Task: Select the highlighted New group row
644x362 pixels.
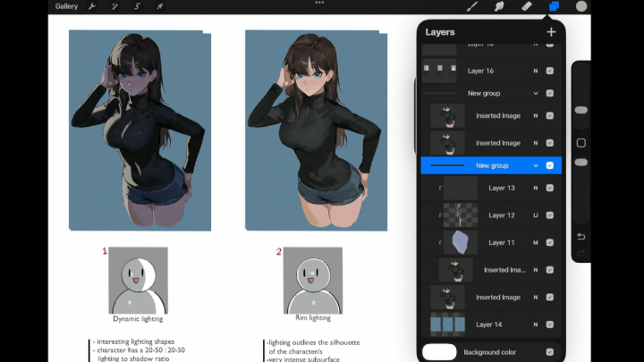Action: point(491,165)
